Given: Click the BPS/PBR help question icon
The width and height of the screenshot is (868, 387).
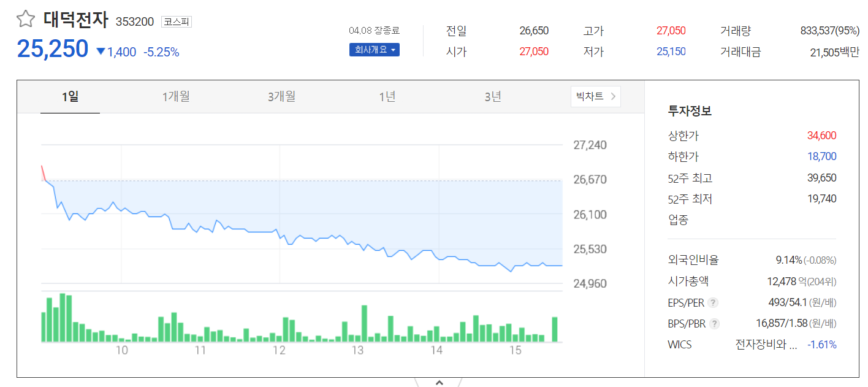Looking at the screenshot, I should [x=715, y=324].
